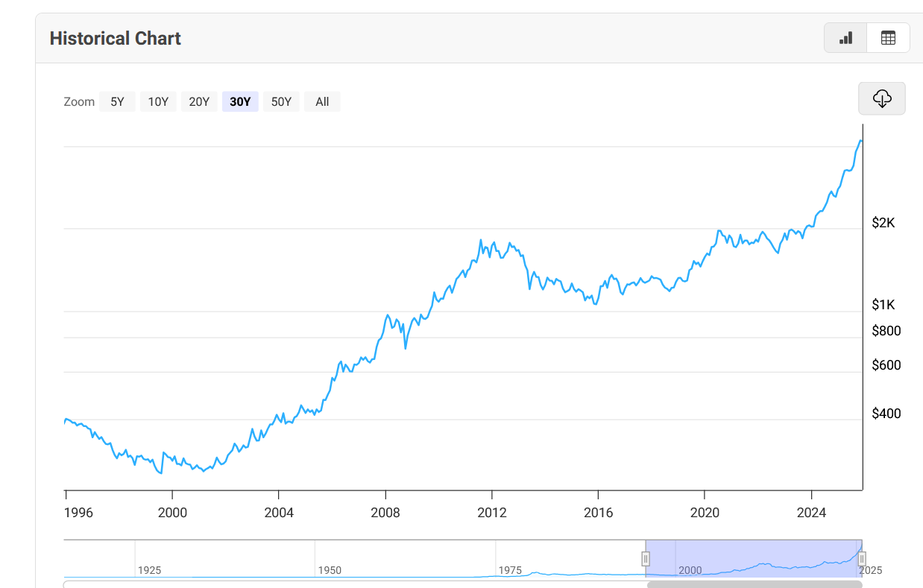Click the right navigator range handle
The image size is (923, 588).
point(862,558)
